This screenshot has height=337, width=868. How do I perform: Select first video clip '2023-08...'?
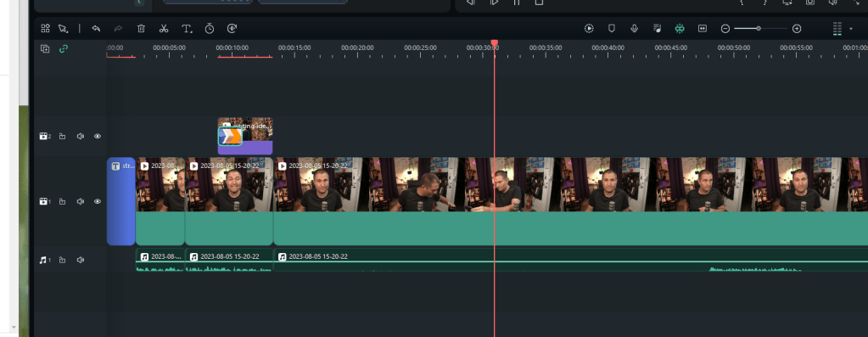(160, 201)
